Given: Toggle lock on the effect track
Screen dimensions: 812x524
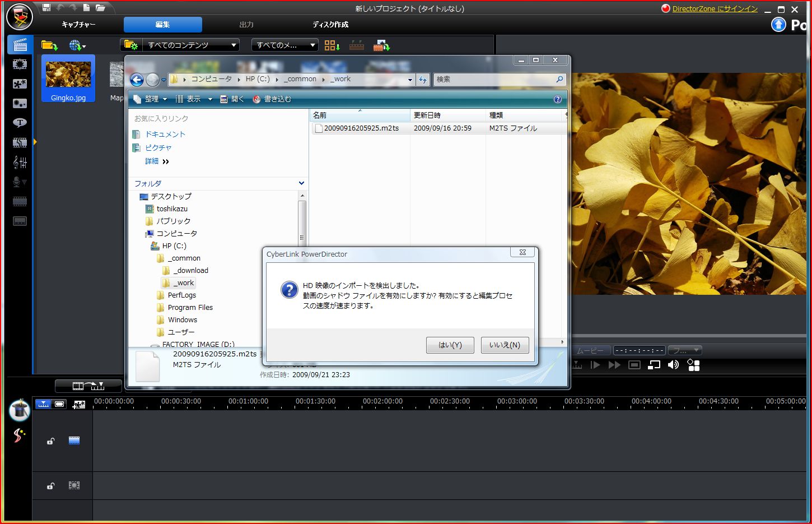Looking at the screenshot, I should 50,486.
